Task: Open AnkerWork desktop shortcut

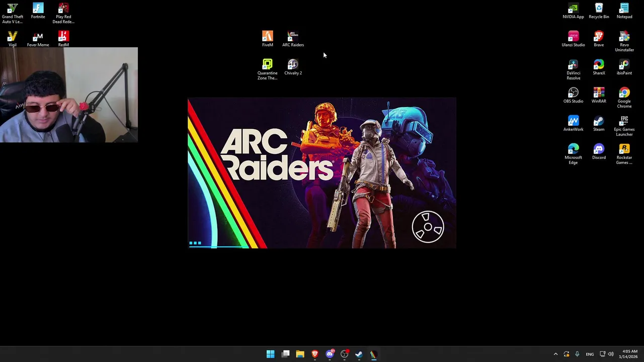Action: pos(573,124)
